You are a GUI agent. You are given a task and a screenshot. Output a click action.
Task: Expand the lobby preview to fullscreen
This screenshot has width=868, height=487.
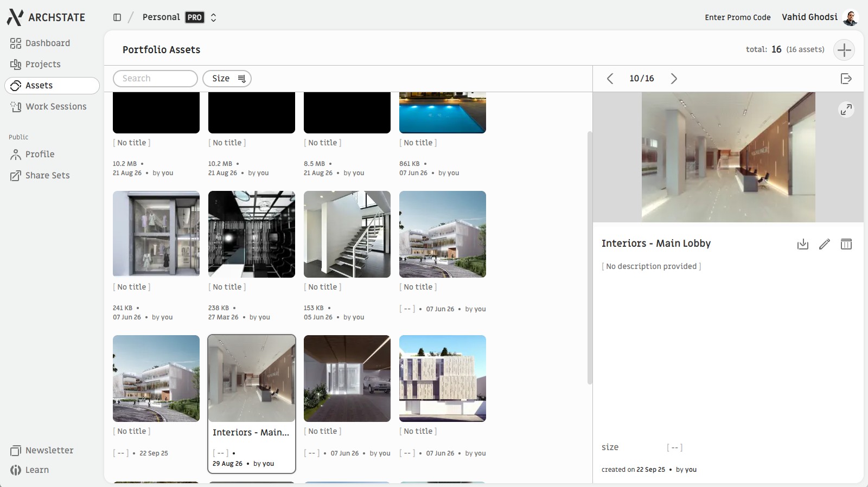[x=846, y=110]
